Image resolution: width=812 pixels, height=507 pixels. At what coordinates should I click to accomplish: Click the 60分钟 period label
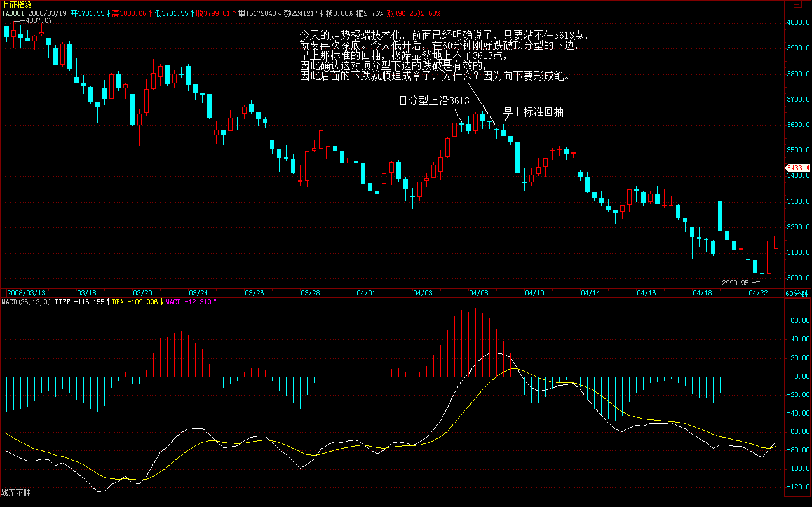797,293
